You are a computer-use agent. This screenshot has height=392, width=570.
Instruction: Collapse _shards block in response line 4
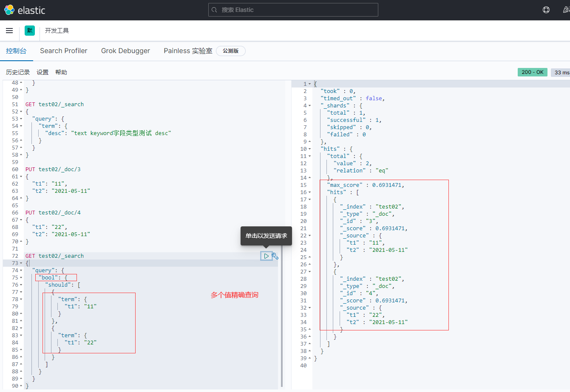point(309,106)
